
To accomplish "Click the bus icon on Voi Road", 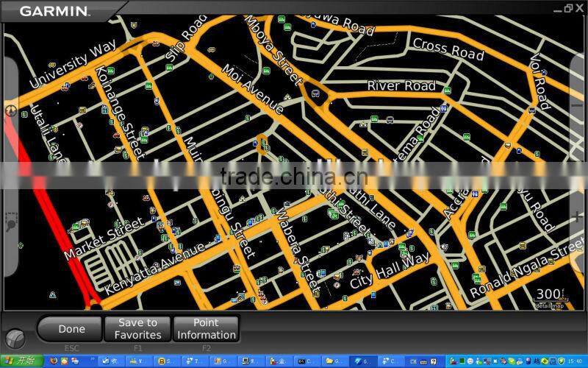I will [x=531, y=110].
